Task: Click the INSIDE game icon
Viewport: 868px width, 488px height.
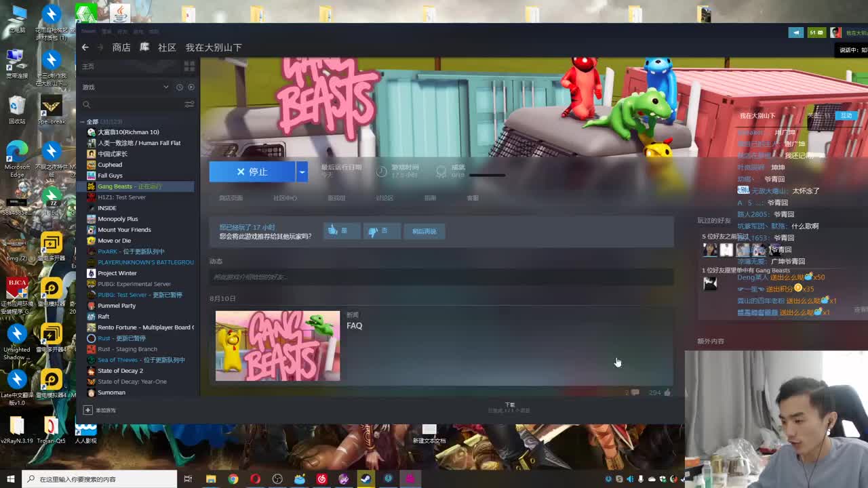Action: tap(92, 208)
